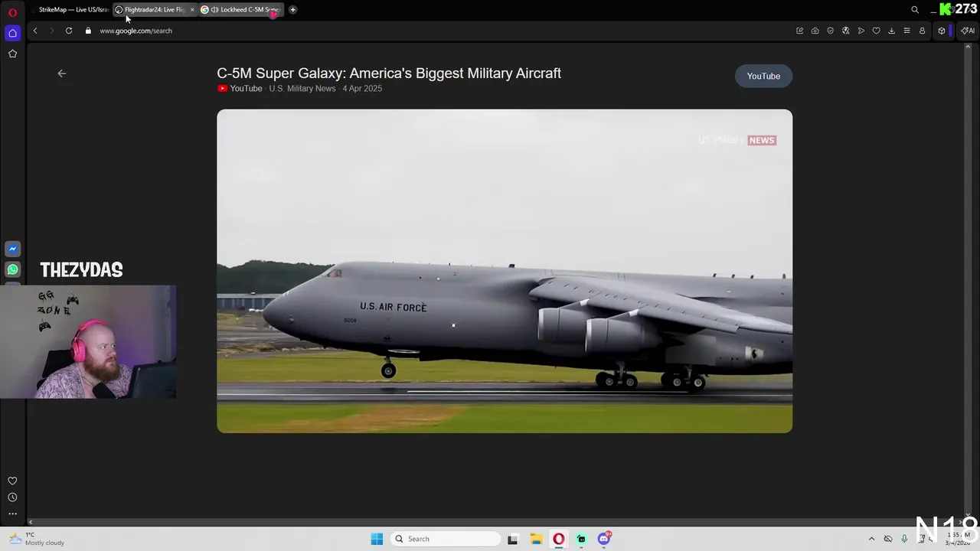The width and height of the screenshot is (980, 551).
Task: Click the C-5M Super Galaxy video title
Action: coord(389,73)
